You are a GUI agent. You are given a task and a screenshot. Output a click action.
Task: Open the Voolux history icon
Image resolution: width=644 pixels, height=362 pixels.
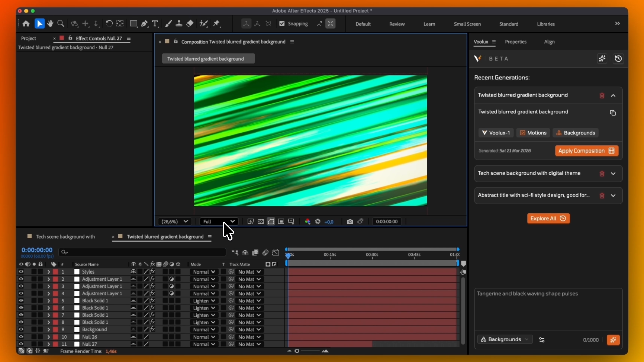point(618,59)
